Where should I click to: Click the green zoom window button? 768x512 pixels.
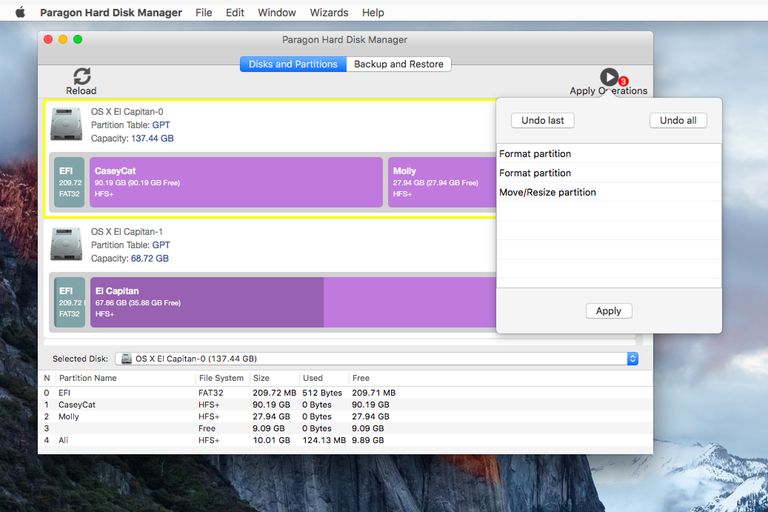point(77,39)
